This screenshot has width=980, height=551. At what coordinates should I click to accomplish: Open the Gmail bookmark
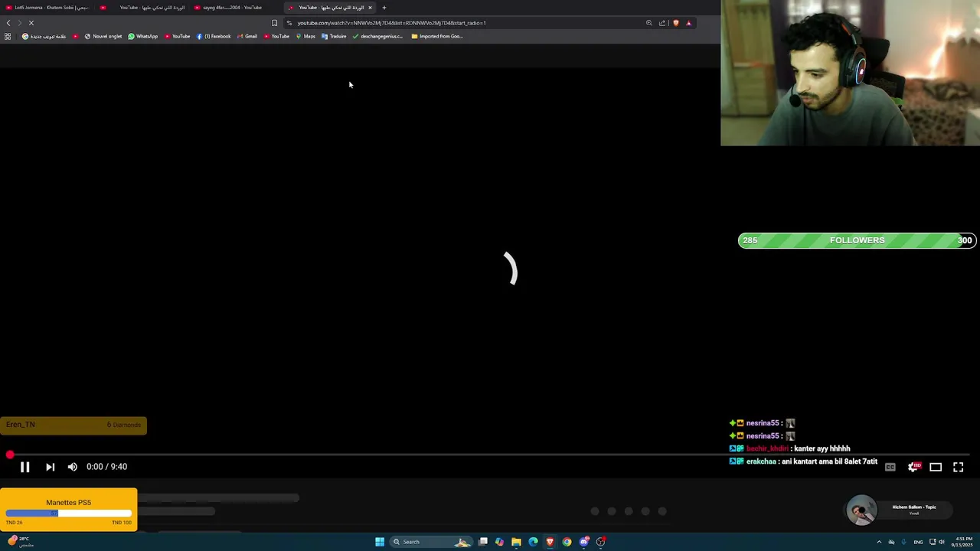(x=247, y=36)
